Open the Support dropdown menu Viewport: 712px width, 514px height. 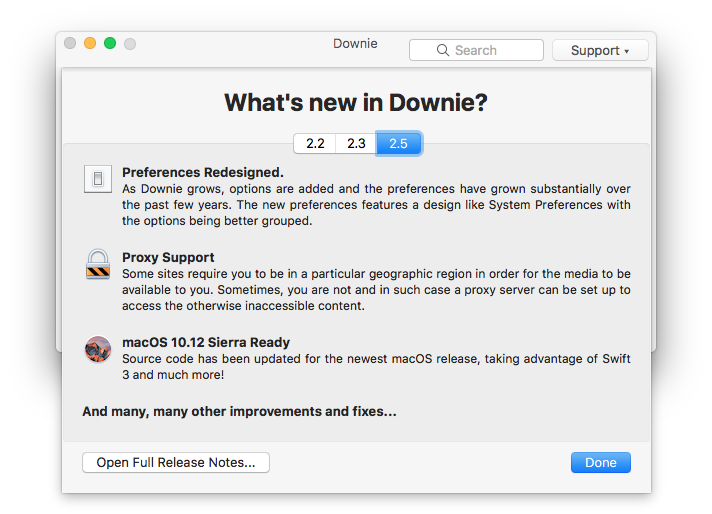(600, 50)
